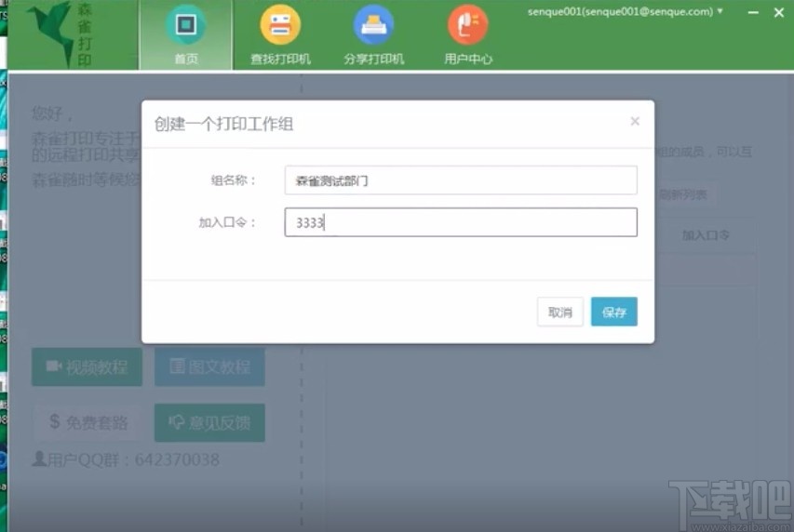Click the 免费套路 button
Screen dimensions: 794x532
(x=87, y=422)
